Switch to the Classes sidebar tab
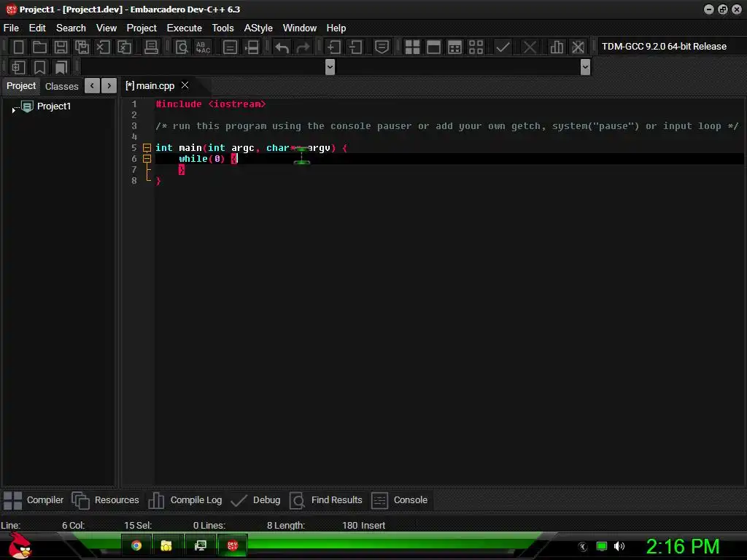This screenshot has width=747, height=560. point(61,86)
